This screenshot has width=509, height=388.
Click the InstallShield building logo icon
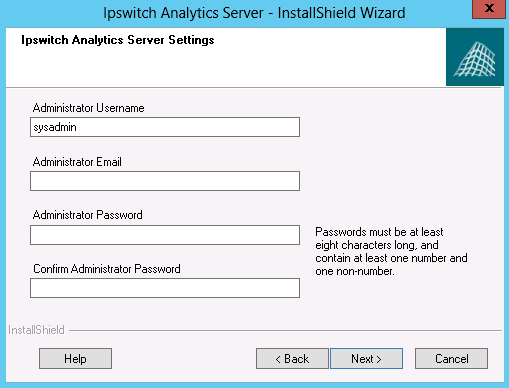coord(475,57)
